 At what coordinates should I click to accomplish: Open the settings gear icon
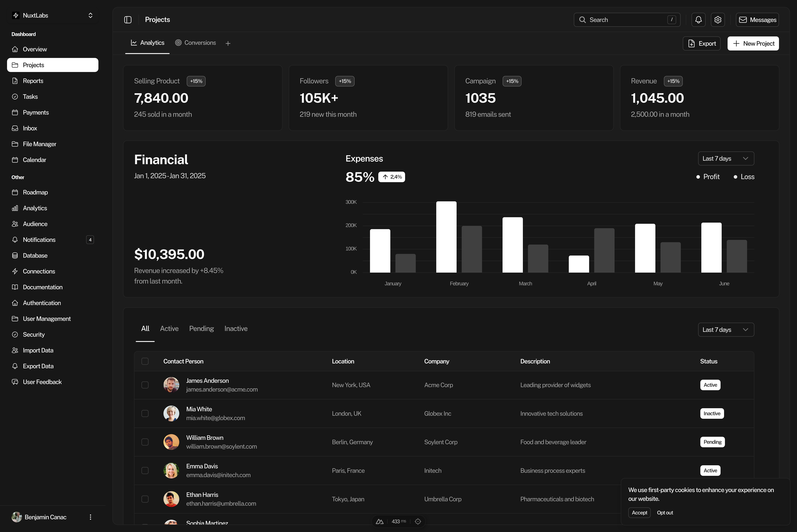tap(717, 19)
